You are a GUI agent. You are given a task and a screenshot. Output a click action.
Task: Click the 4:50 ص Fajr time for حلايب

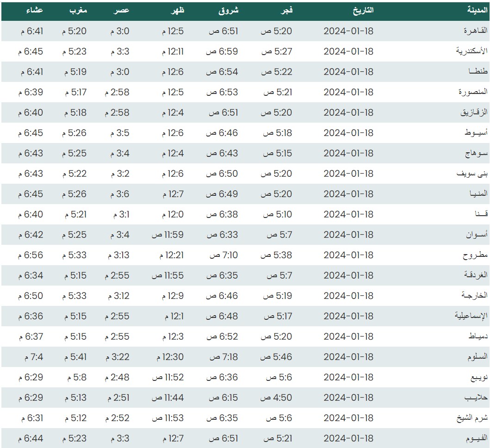[276, 398]
